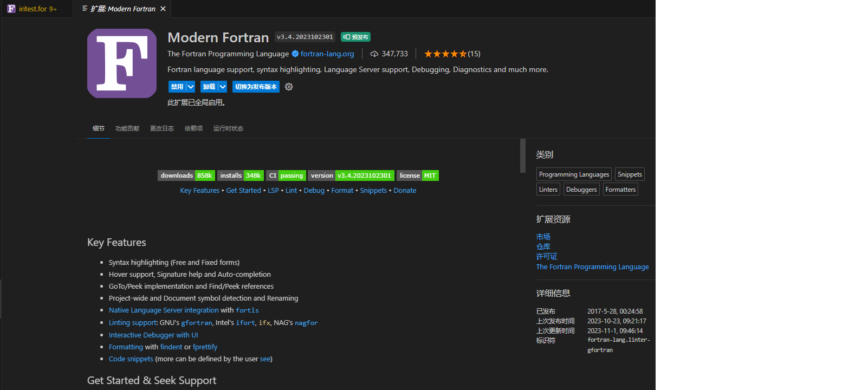Select the Linters category tag

click(x=548, y=189)
